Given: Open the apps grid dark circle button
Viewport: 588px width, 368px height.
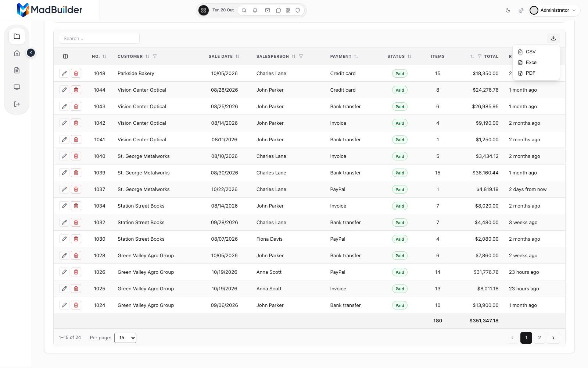Looking at the screenshot, I should coord(204,10).
